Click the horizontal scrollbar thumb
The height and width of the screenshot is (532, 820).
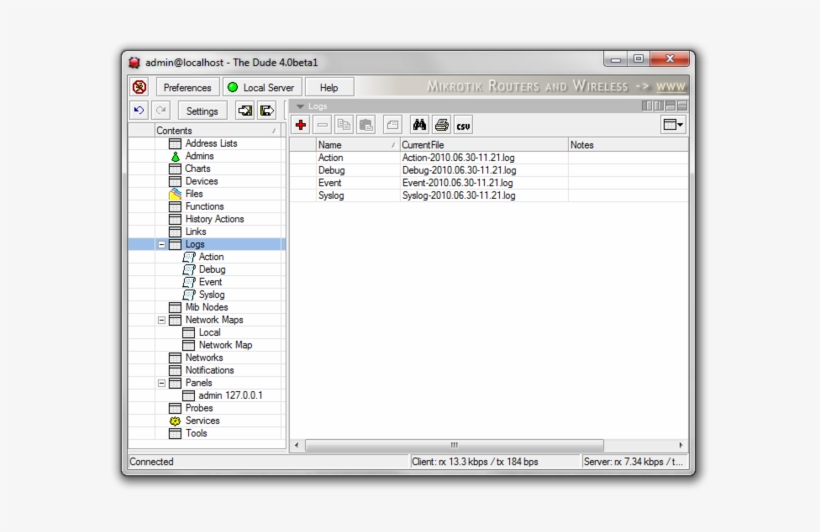(454, 445)
